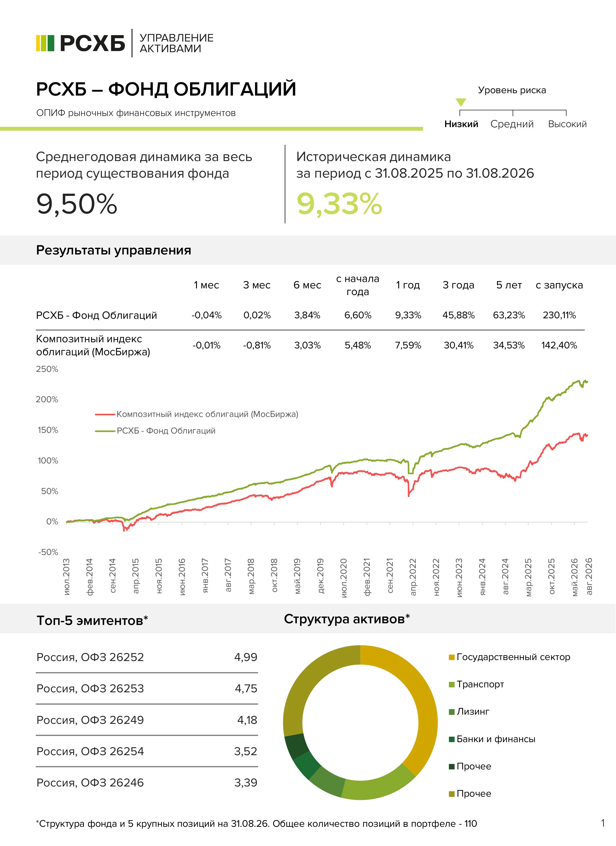
Task: Click the red Композитный индекс legend line
Action: [x=105, y=414]
